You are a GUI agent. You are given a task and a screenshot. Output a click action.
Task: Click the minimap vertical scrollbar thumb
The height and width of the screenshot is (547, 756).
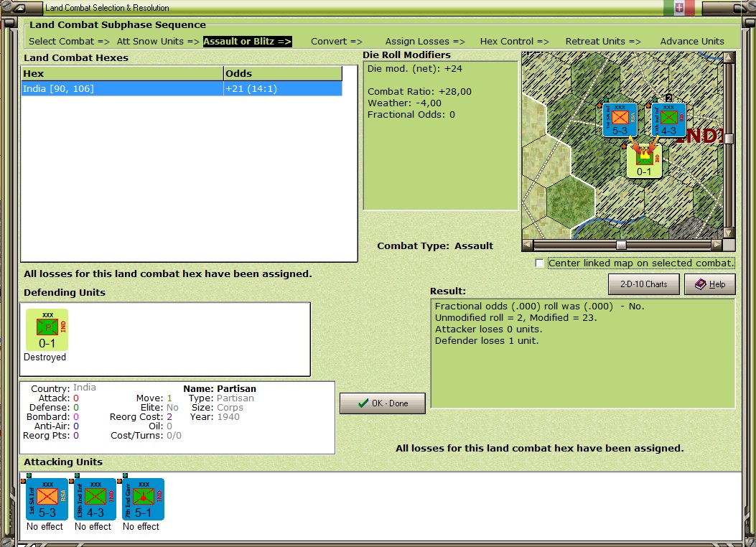tap(729, 139)
